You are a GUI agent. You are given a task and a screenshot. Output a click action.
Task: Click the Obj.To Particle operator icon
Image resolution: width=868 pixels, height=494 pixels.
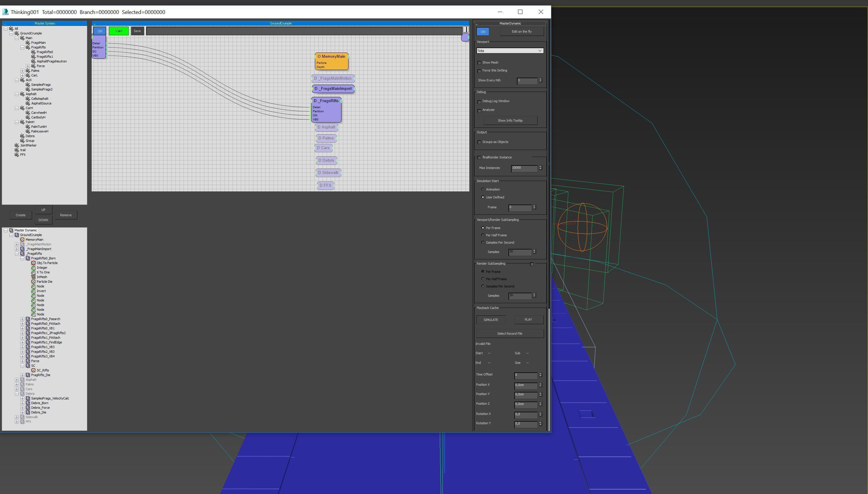33,263
